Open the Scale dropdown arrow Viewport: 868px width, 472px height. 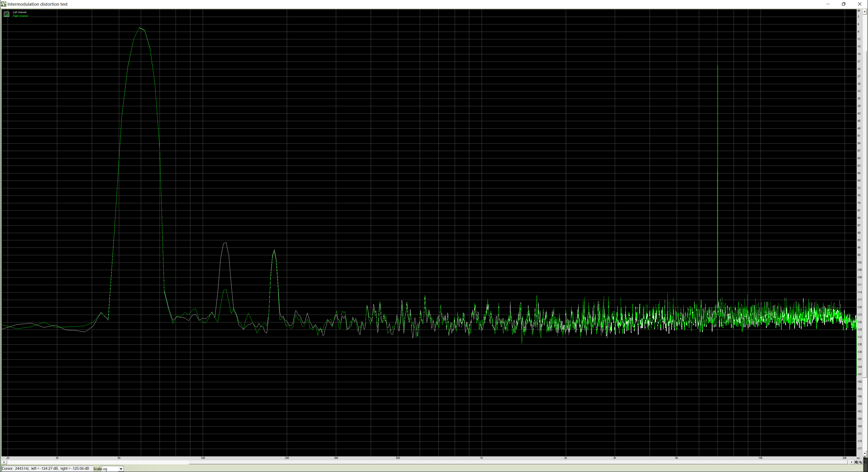click(x=121, y=469)
